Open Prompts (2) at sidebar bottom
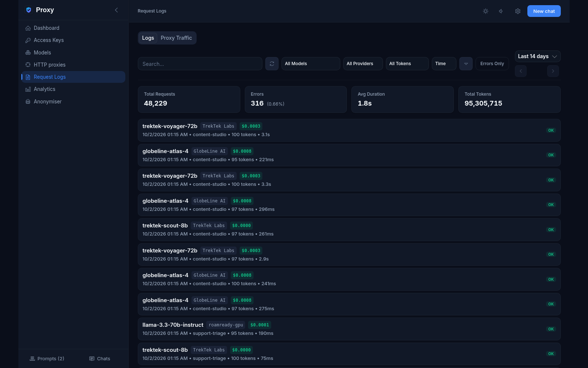This screenshot has width=588, height=368. coord(47,359)
